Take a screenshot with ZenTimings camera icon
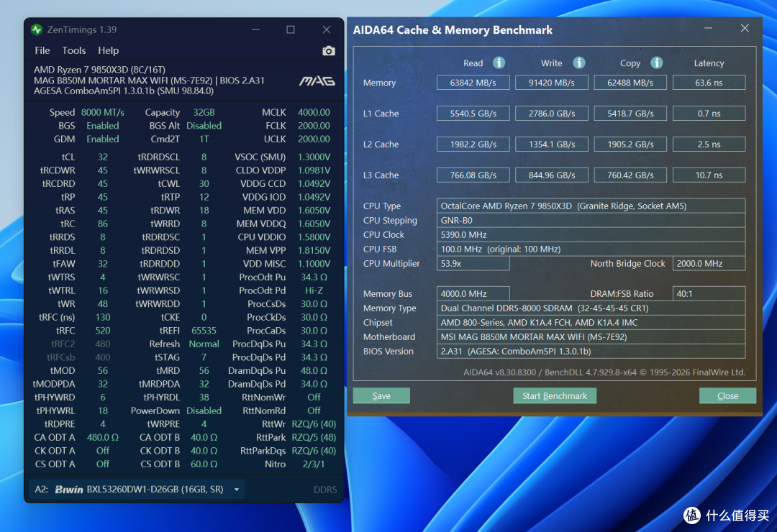 tap(329, 50)
